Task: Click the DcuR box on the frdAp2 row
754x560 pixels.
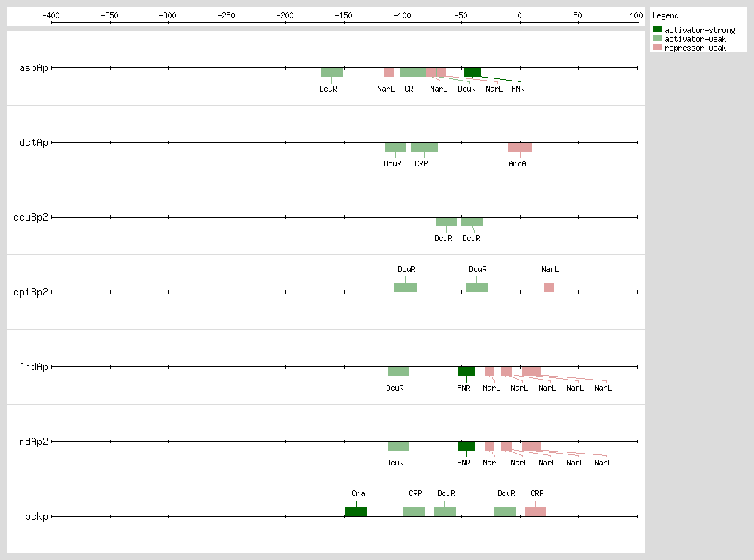Action: pos(398,446)
